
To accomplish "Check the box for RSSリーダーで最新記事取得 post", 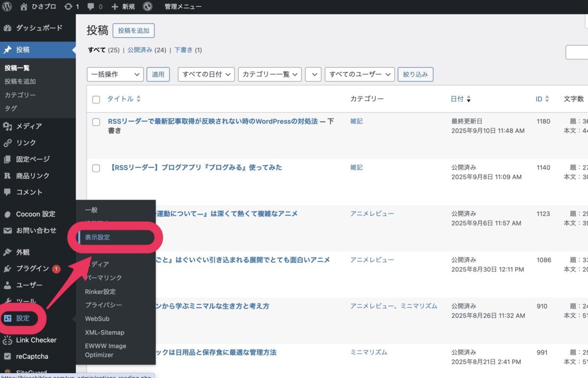I will (x=96, y=122).
